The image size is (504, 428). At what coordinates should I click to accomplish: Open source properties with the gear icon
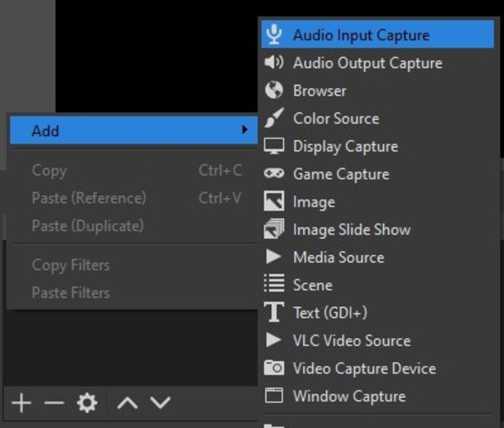(87, 403)
